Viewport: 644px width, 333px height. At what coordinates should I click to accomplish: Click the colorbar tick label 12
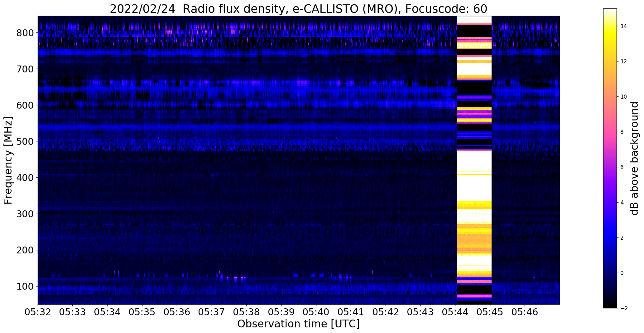[x=624, y=61]
